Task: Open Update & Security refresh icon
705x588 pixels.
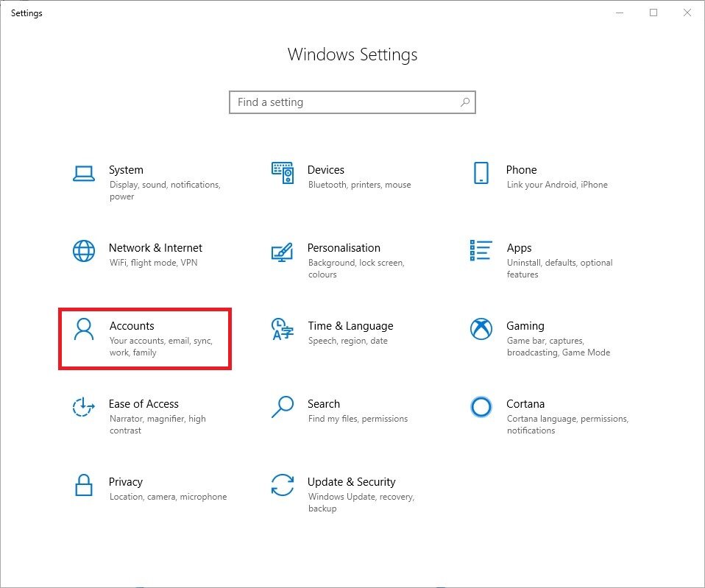Action: point(283,485)
